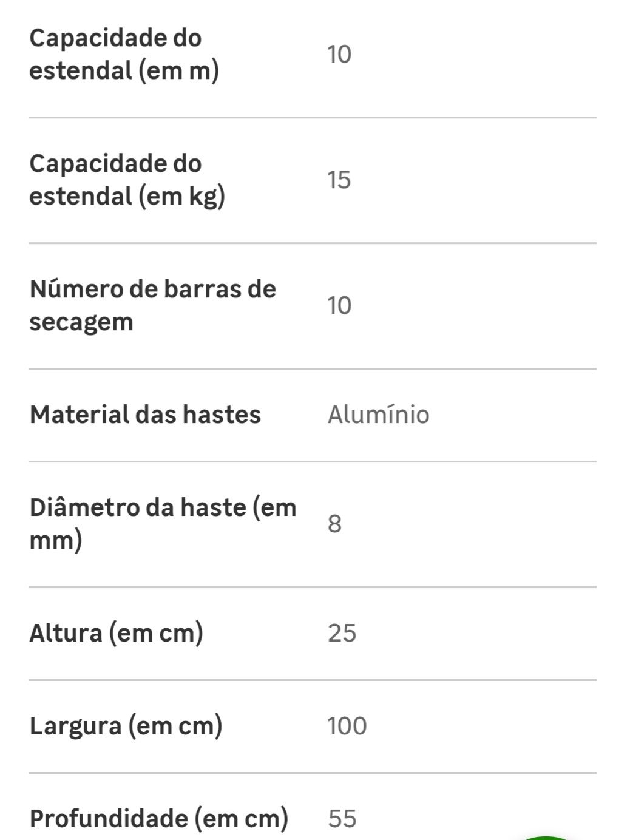Select the 'Diâmetro da haste (em mm)' label

[163, 524]
